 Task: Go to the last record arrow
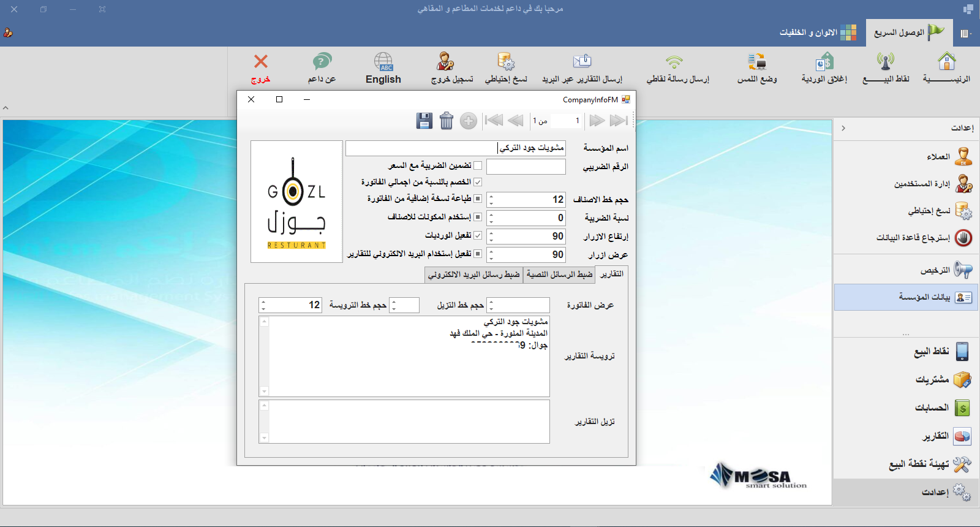619,121
